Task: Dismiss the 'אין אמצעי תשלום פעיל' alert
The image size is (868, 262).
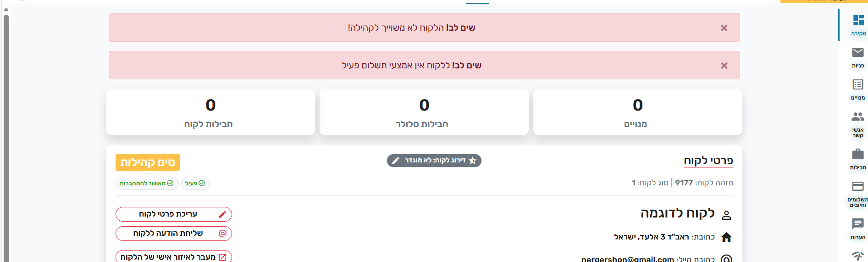Action: point(724,66)
